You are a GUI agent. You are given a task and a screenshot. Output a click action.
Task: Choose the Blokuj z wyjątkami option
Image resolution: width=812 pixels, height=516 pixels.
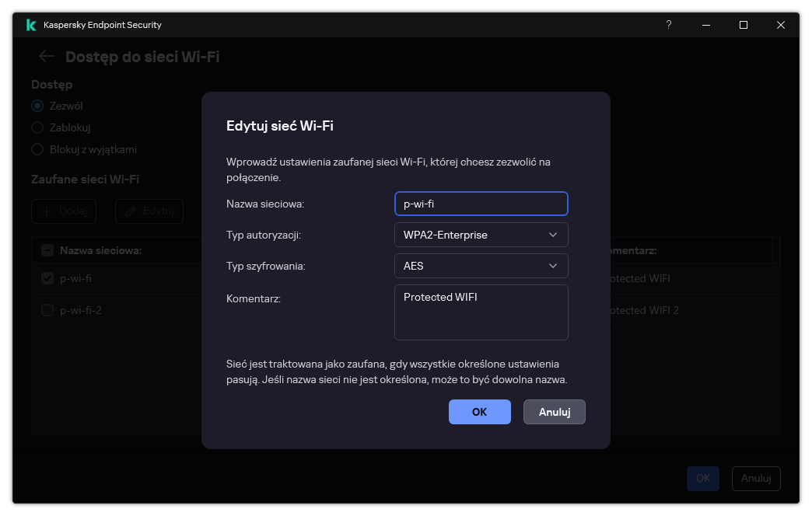(x=37, y=149)
